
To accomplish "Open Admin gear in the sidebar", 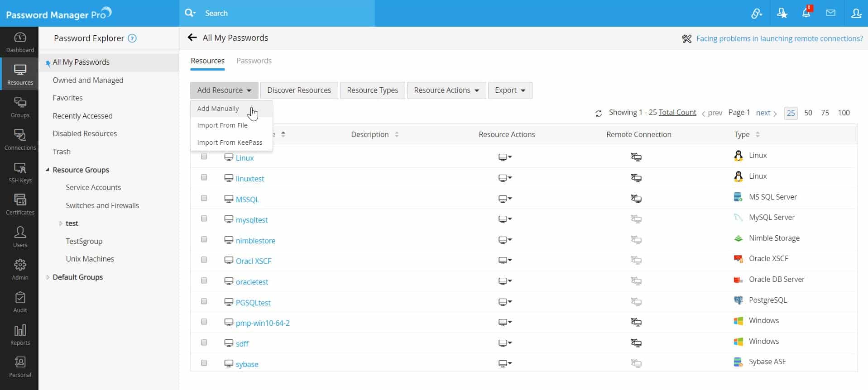I will (x=20, y=270).
